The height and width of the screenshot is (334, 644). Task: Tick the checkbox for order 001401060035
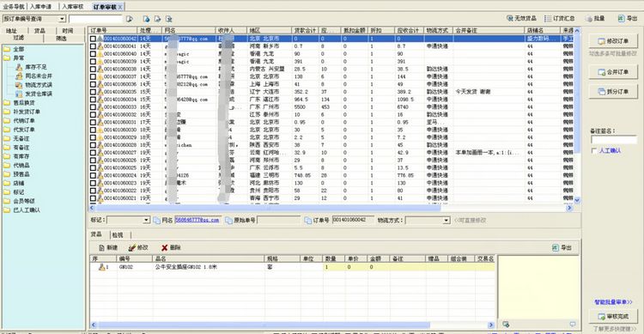94,92
